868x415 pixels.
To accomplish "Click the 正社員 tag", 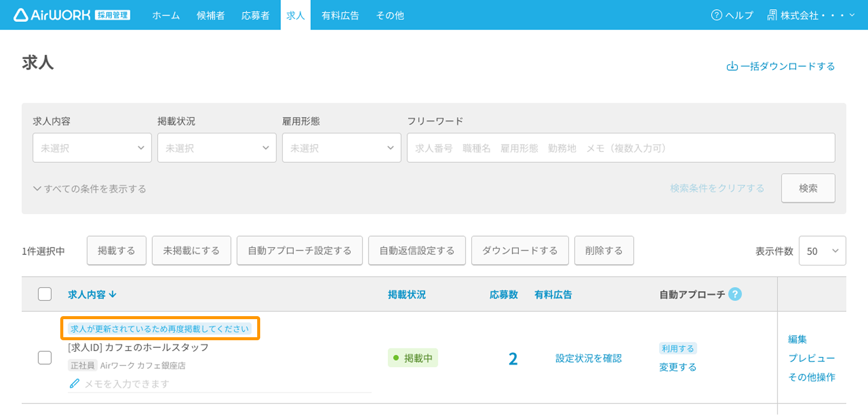I will coord(82,365).
